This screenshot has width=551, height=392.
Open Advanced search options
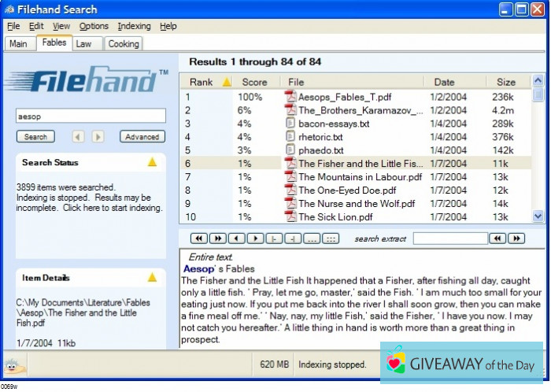click(x=142, y=137)
